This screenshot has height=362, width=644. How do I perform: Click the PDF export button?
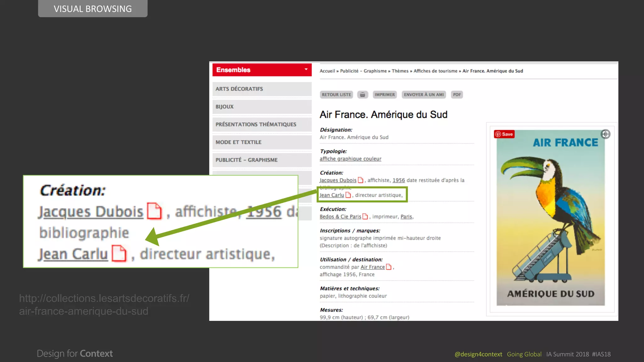(457, 95)
